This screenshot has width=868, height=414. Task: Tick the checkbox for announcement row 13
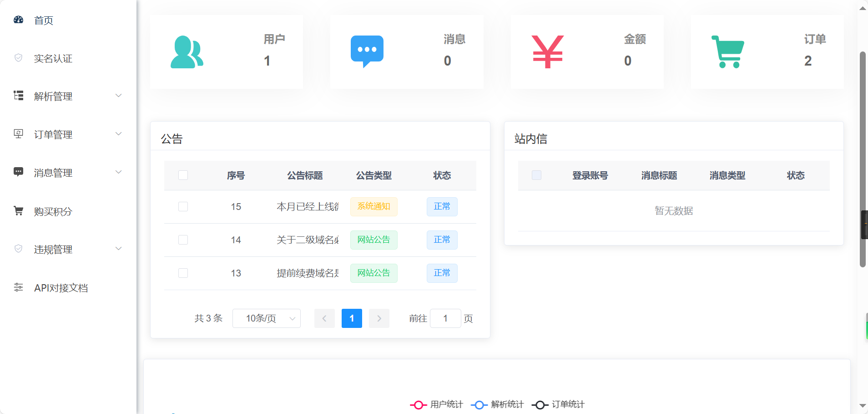[183, 273]
